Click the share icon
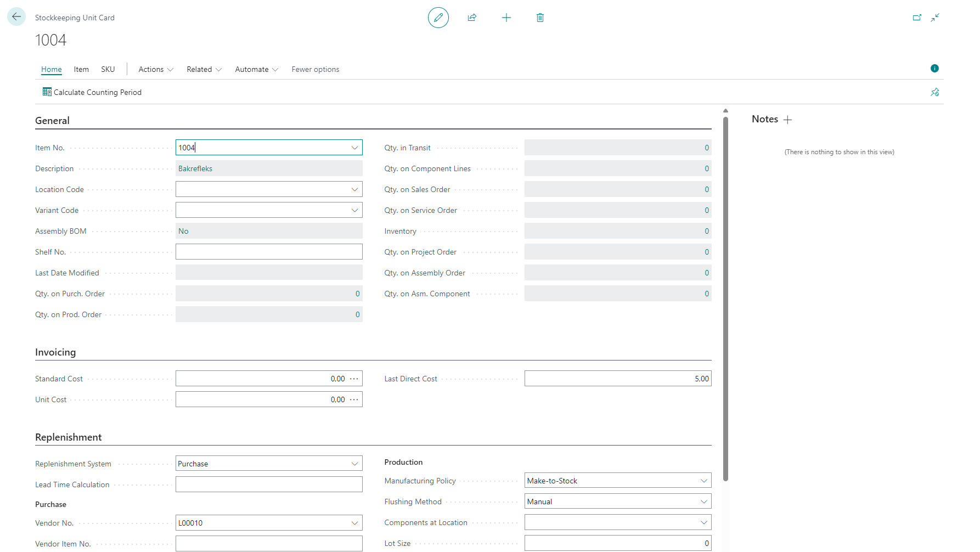 click(472, 18)
